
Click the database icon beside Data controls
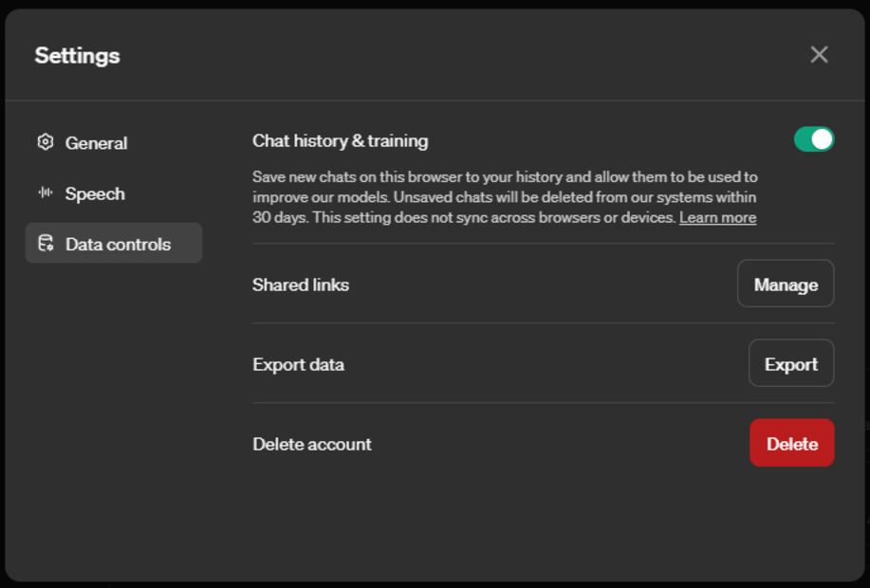45,244
